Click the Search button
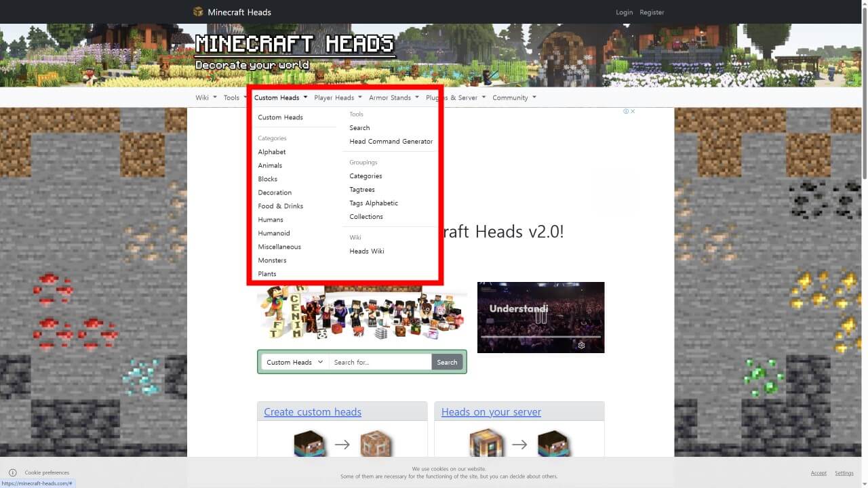 [x=447, y=362]
